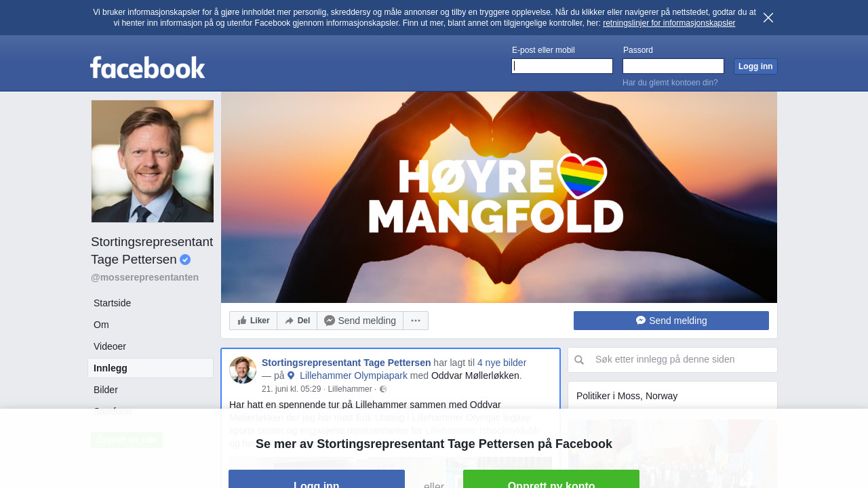Open the Har du glemt kontoen link

click(670, 83)
